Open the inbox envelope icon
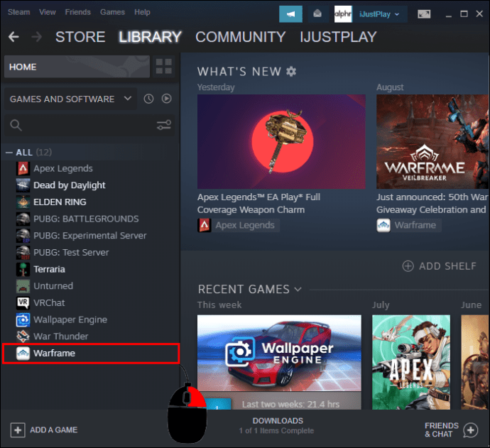 click(x=317, y=14)
